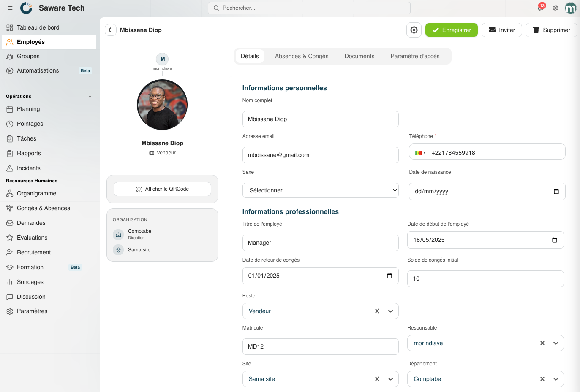Expand the Responsable dropdown arrow

[556, 343]
